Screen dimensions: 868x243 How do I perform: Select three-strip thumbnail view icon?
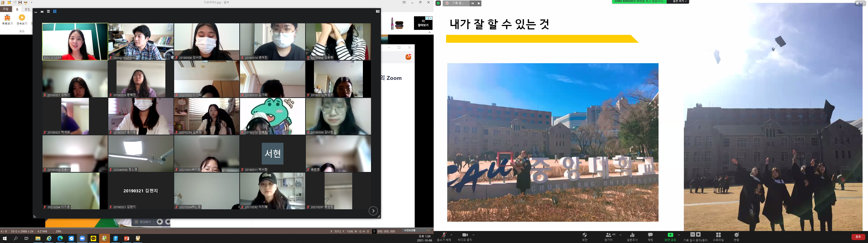coord(48,12)
